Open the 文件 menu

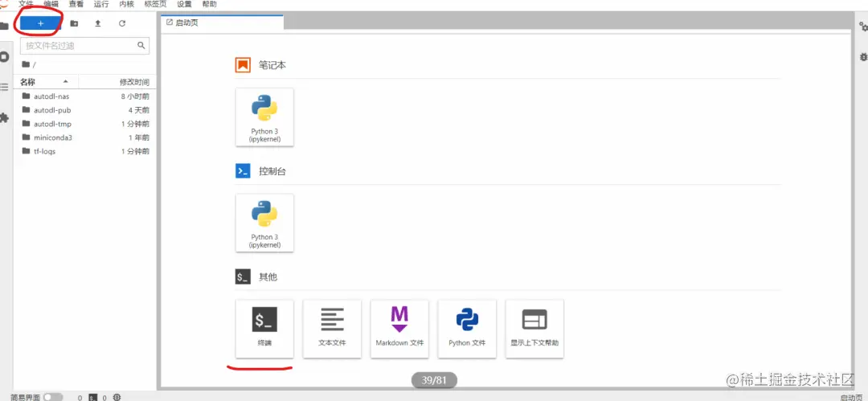[x=26, y=4]
